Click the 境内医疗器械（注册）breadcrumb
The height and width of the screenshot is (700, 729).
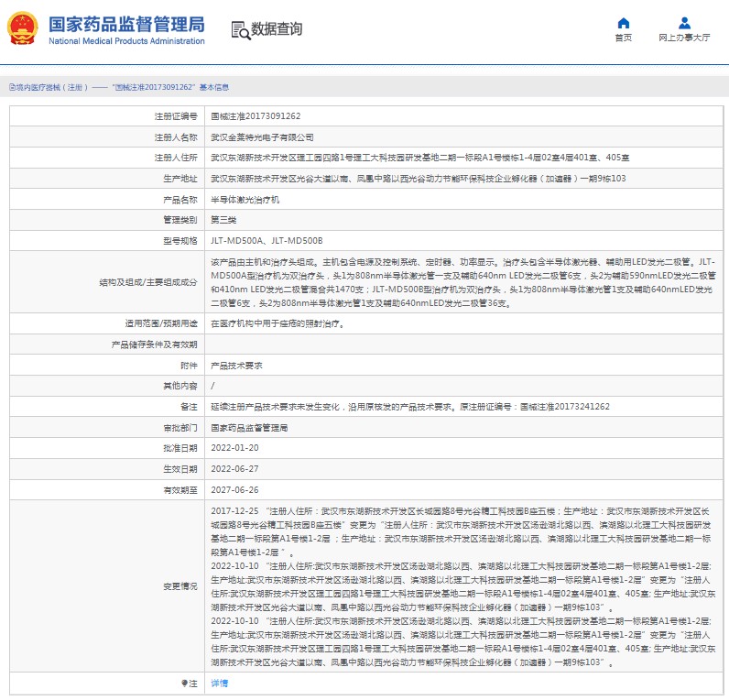(51, 87)
